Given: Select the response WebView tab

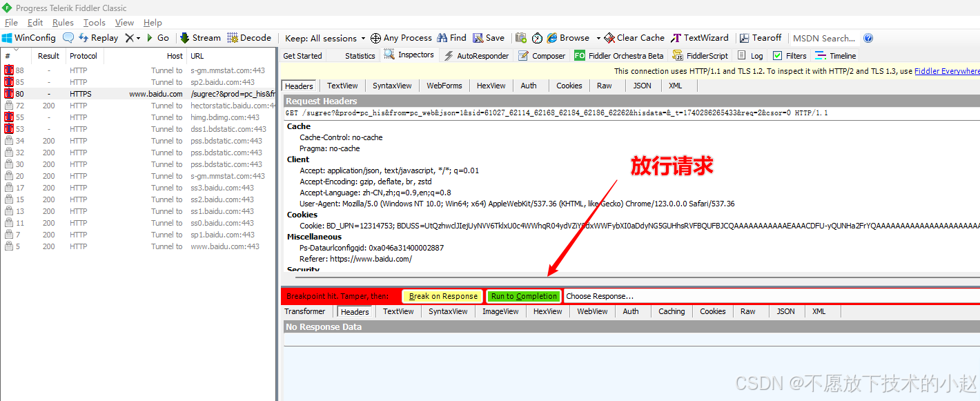Looking at the screenshot, I should point(592,311).
